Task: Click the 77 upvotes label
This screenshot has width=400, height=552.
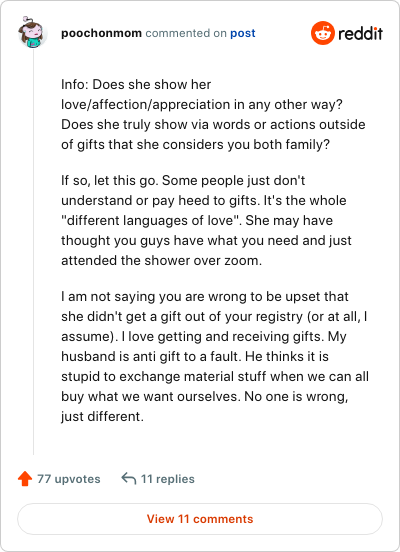Action: [69, 479]
